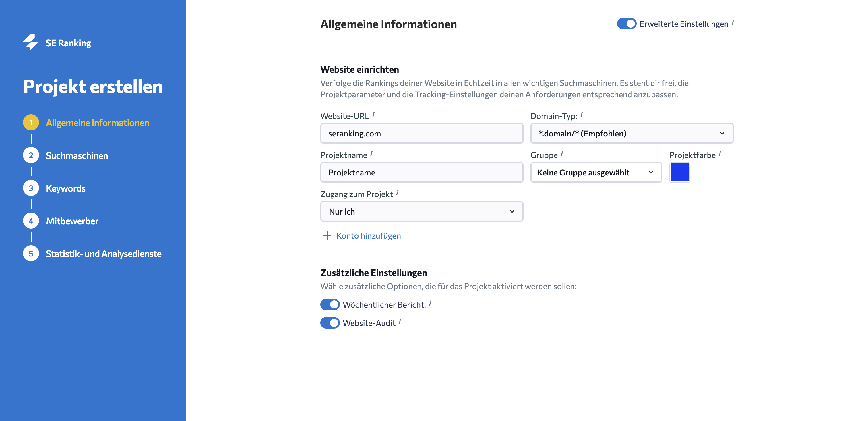Click info icon next to Projektfarbe label

pos(720,154)
